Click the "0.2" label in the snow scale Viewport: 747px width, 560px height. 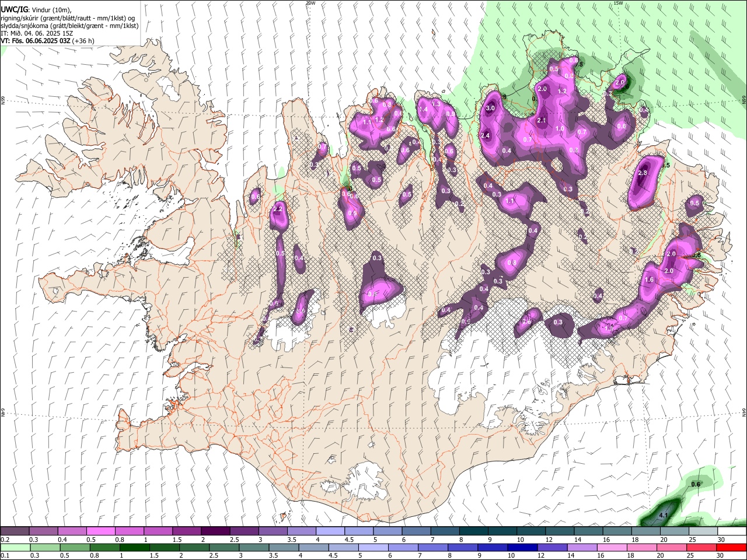(5, 540)
